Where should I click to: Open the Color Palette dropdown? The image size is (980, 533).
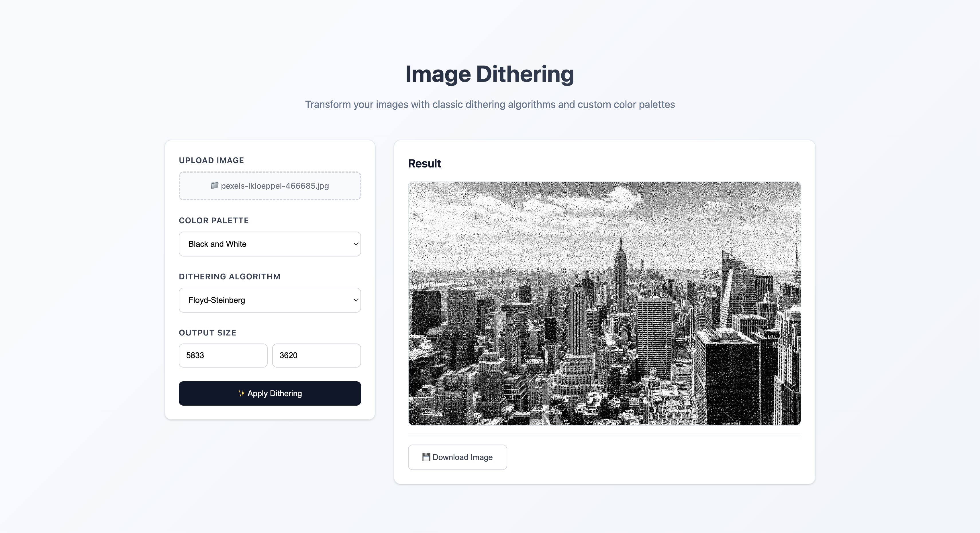click(x=269, y=244)
